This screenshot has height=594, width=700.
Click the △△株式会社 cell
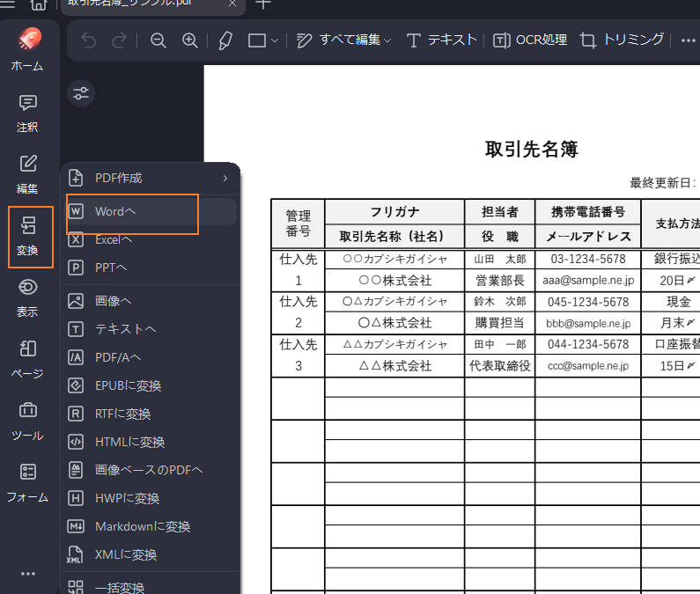(395, 366)
